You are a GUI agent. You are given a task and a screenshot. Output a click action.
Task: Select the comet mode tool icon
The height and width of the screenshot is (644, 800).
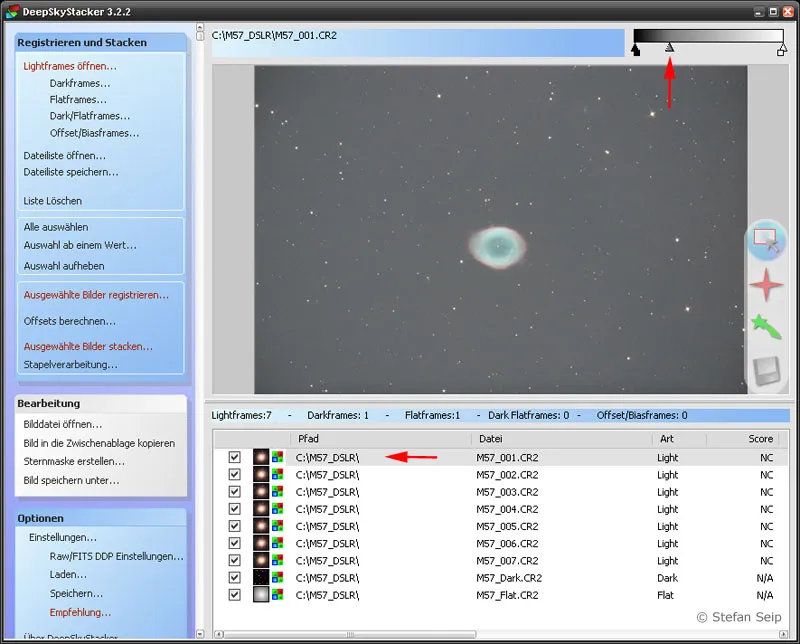(x=766, y=328)
